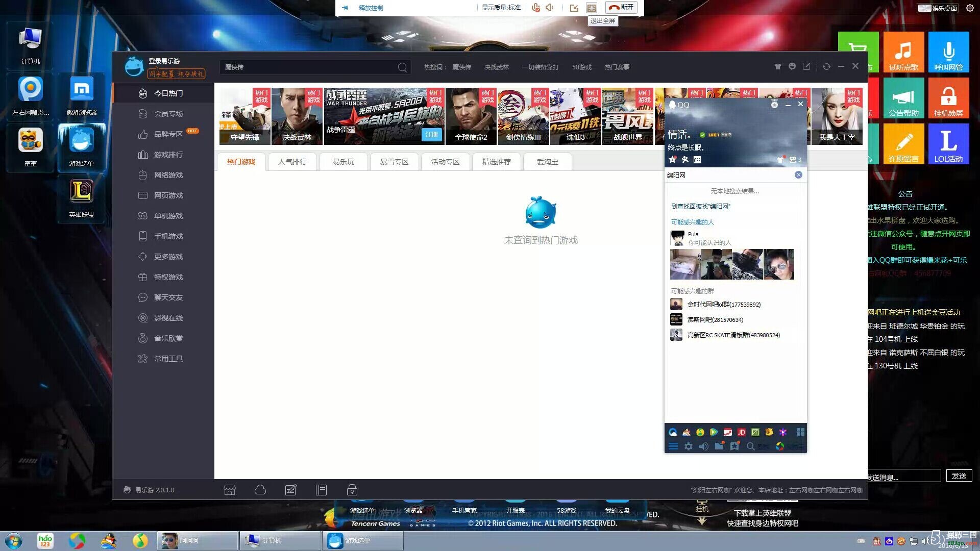Open the skin (shirt) icon in 易乐游 title bar
Viewport: 980px width, 551px height.
(x=778, y=66)
